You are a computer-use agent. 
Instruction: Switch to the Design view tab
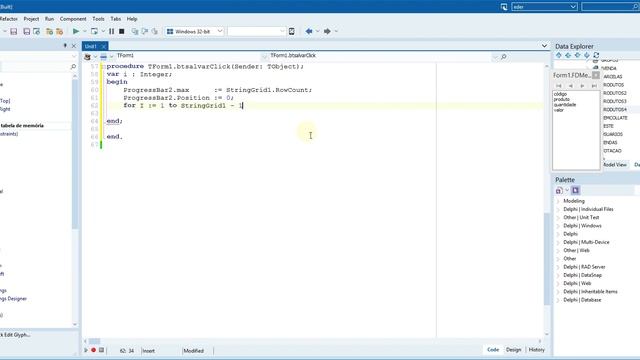[513, 350]
